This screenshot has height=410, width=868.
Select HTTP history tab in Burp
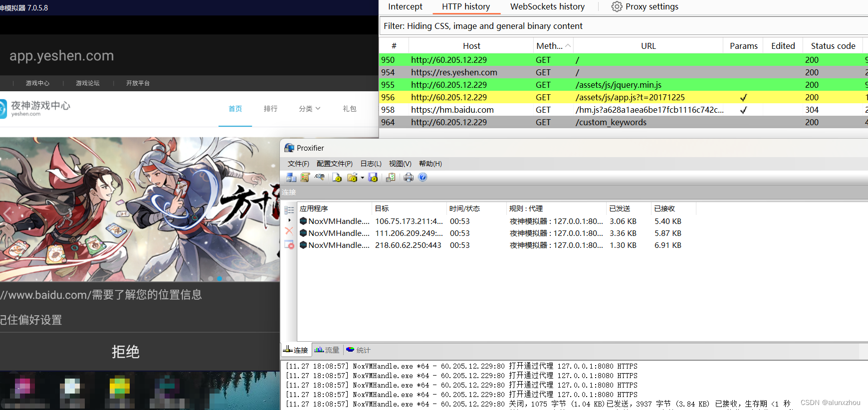pyautogui.click(x=466, y=6)
